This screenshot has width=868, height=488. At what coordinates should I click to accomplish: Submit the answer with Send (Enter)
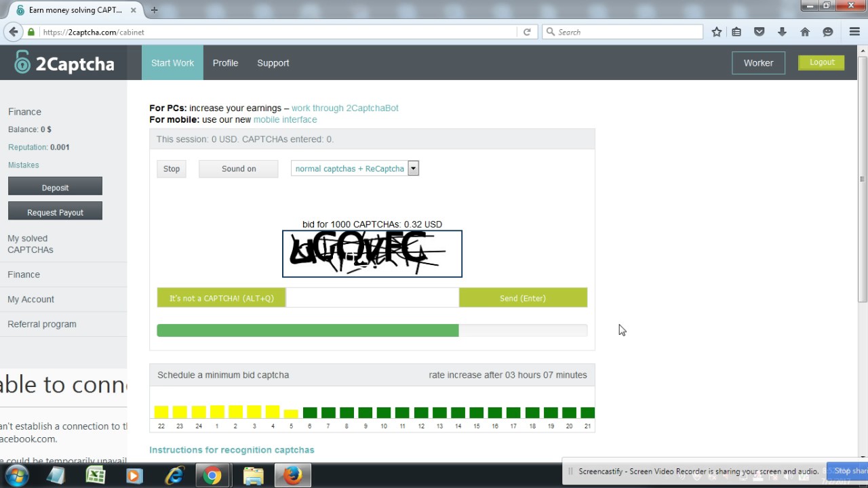pos(523,298)
